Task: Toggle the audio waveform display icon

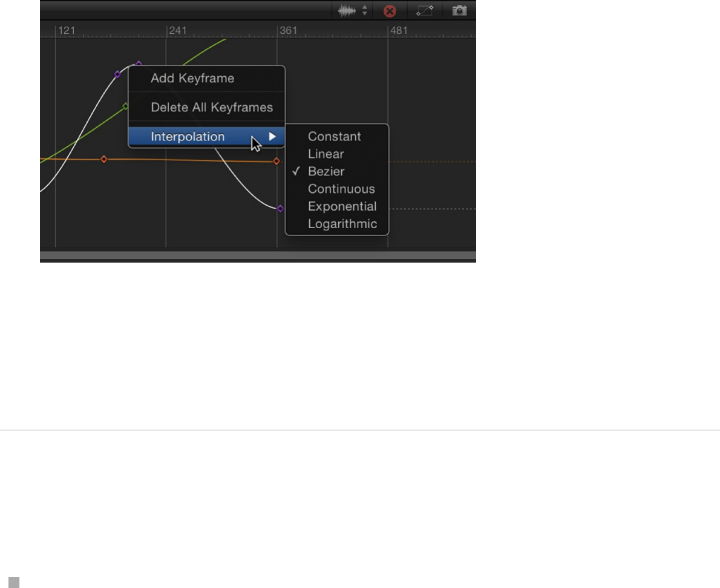Action: (x=347, y=10)
